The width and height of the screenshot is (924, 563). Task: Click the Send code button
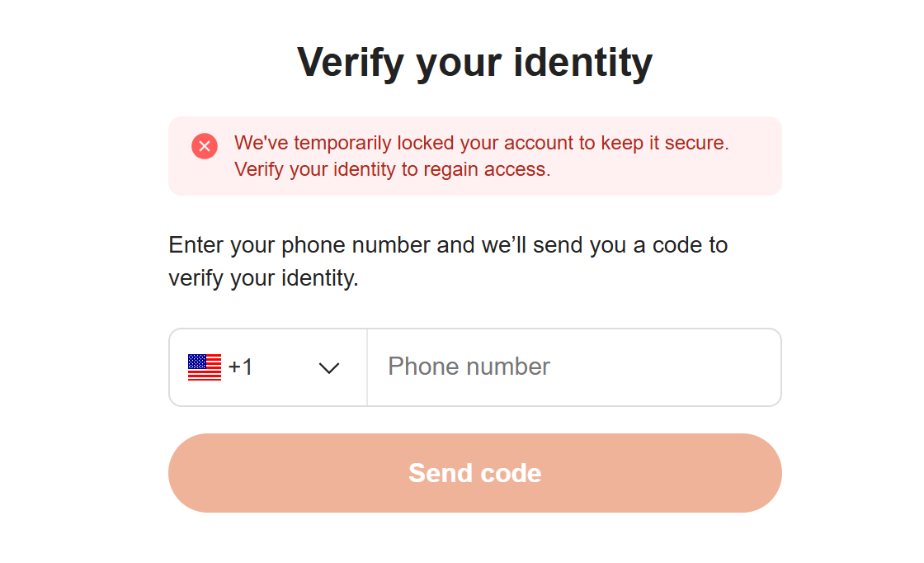click(475, 473)
